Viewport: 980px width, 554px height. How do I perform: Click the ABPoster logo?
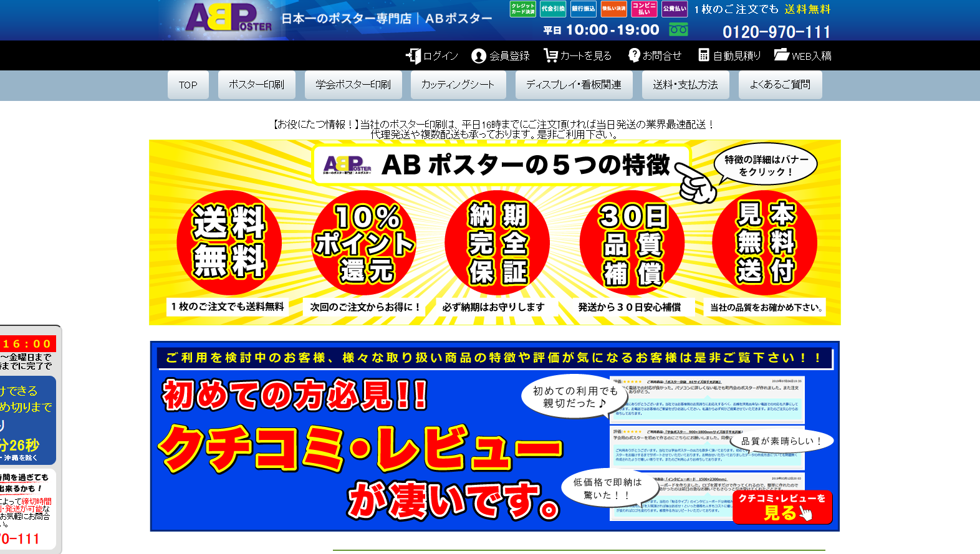(x=229, y=18)
